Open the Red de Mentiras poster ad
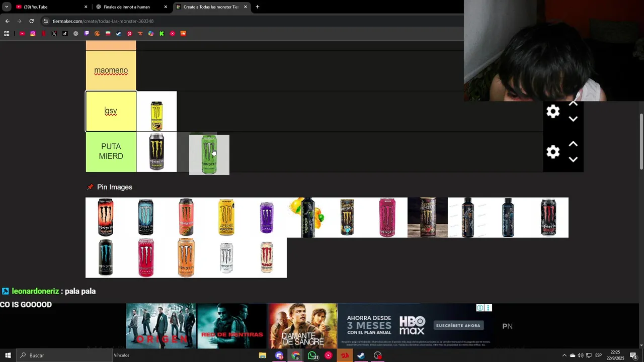644x362 pixels. click(x=232, y=326)
